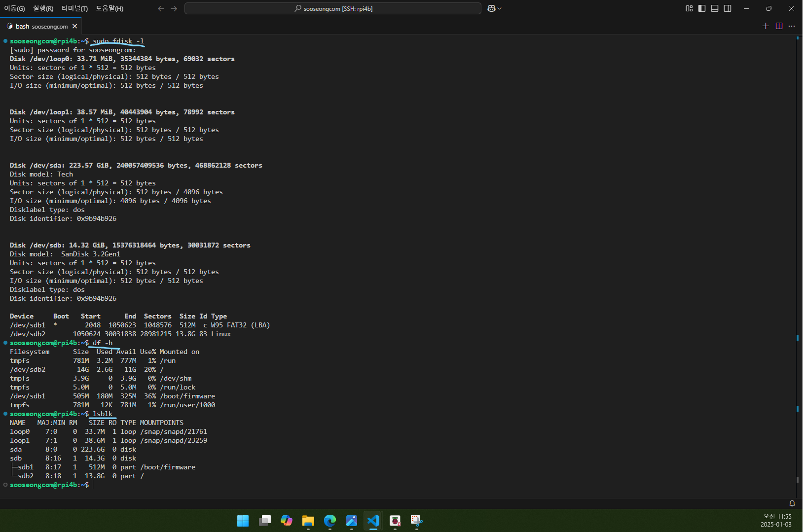Open the Copilot chat icon
This screenshot has height=532, width=803.
pyautogui.click(x=491, y=8)
